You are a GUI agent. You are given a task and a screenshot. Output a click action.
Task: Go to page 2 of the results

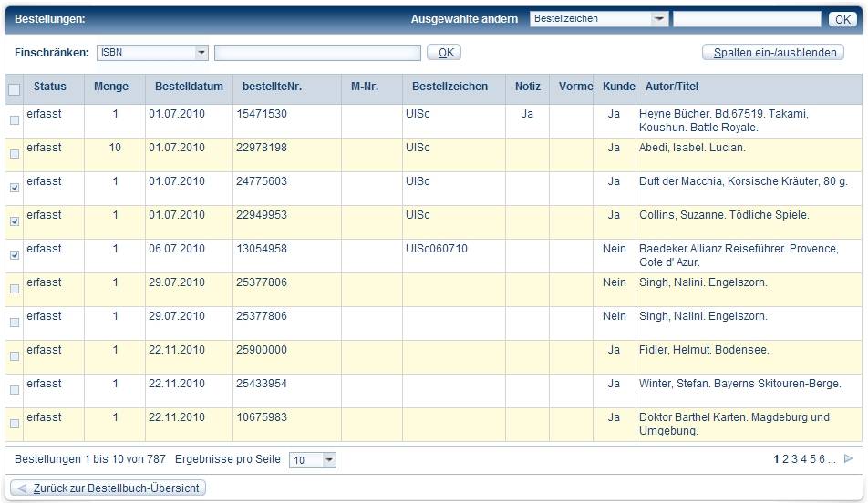click(786, 459)
